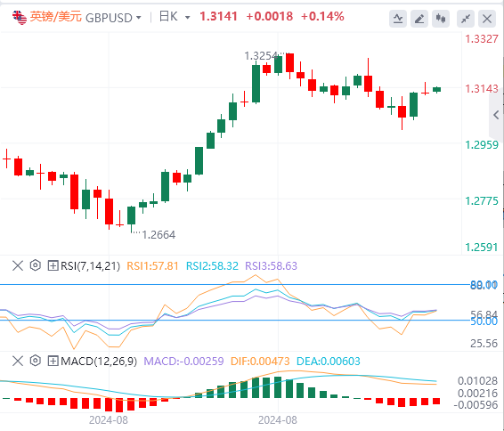Click the 1.2775 price axis label
The width and height of the screenshot is (504, 431).
482,201
